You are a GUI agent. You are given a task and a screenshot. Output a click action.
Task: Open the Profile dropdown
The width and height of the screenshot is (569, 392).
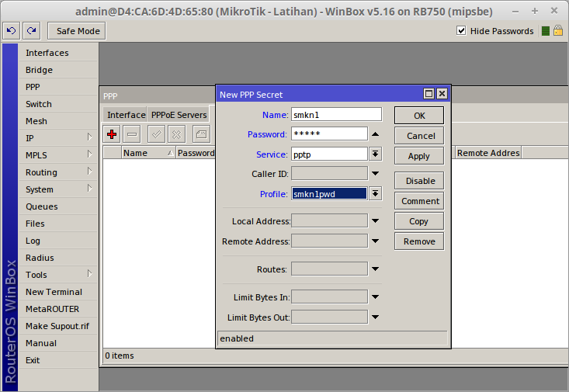point(375,193)
